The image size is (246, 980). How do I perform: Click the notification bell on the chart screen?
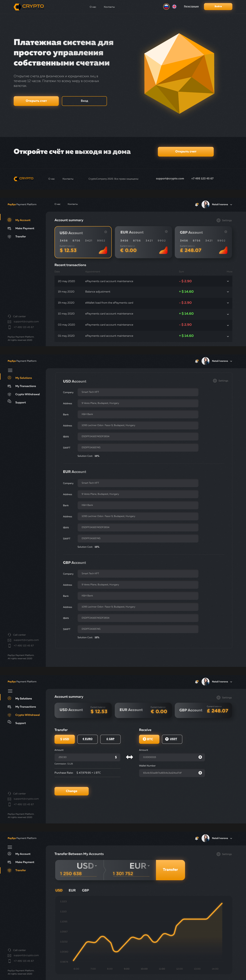pos(196,838)
